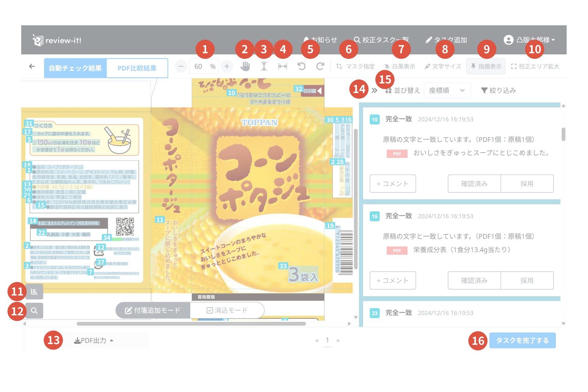Switch to the PDF比較結果 tab
Screen dimensions: 588x392
[x=137, y=68]
